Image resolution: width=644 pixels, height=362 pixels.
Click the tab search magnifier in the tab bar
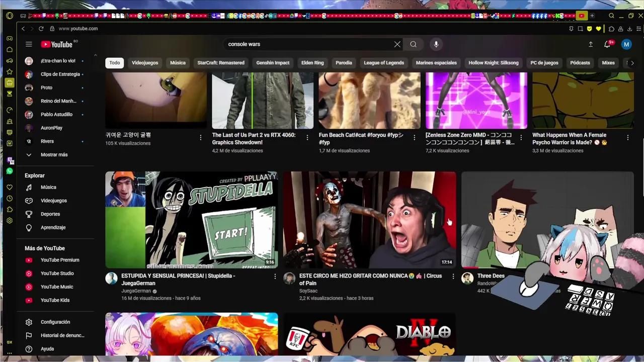(611, 16)
